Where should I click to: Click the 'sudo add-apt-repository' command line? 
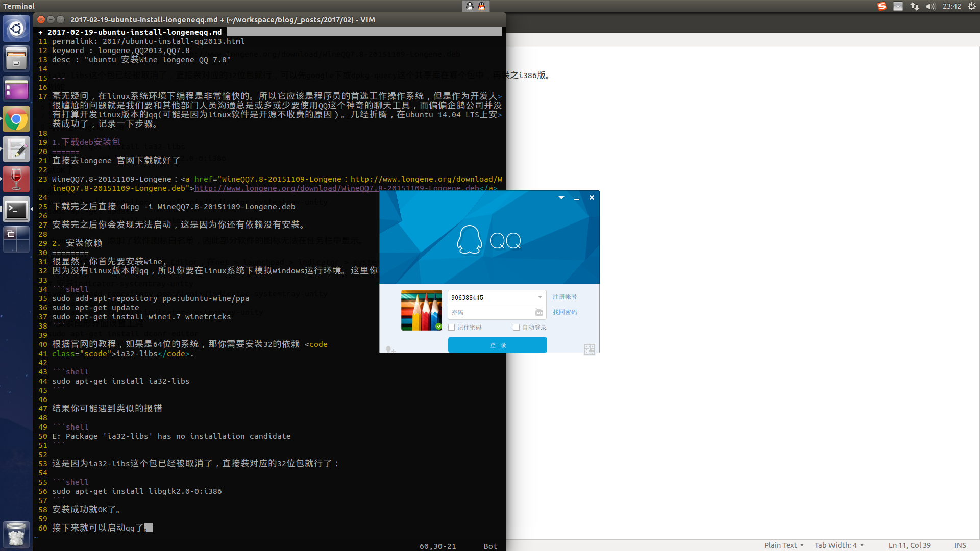point(151,298)
